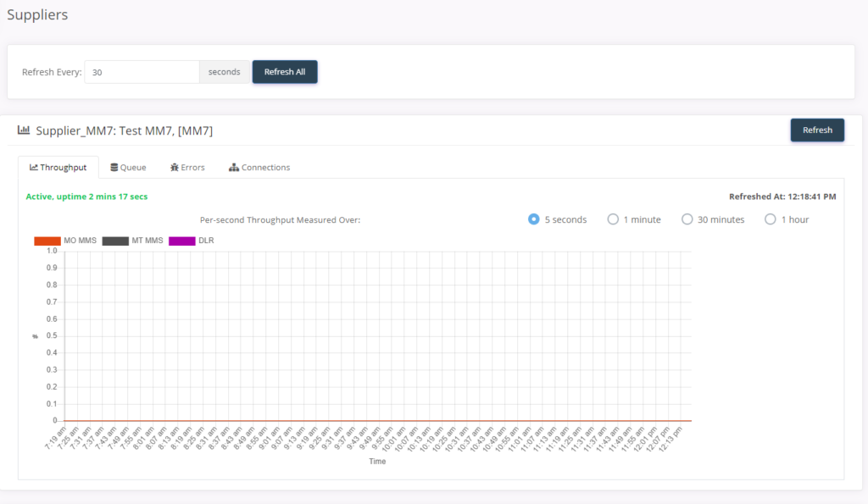Click the 'Supplier_MM7: Test MM7, [MM7]' title
Image resolution: width=868 pixels, height=504 pixels.
pyautogui.click(x=124, y=130)
